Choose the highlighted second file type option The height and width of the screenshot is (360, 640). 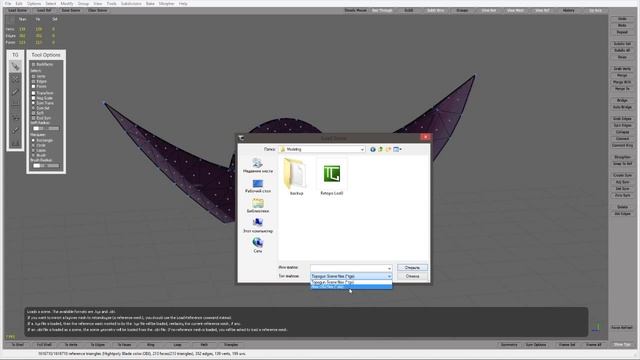pos(351,287)
